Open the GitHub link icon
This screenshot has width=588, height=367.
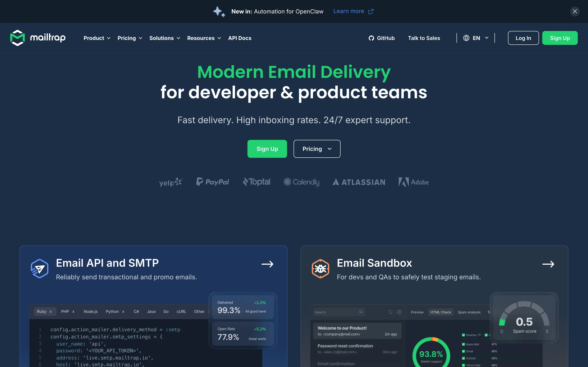(371, 38)
